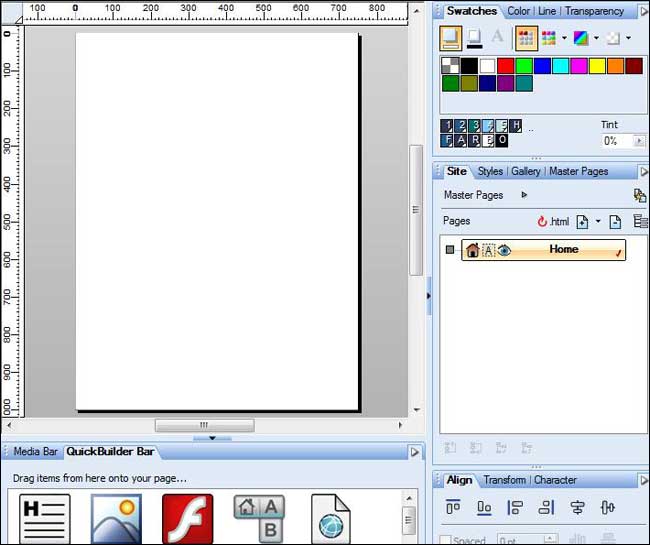Click the add new page icon
This screenshot has height=545, width=650.
pyautogui.click(x=582, y=221)
